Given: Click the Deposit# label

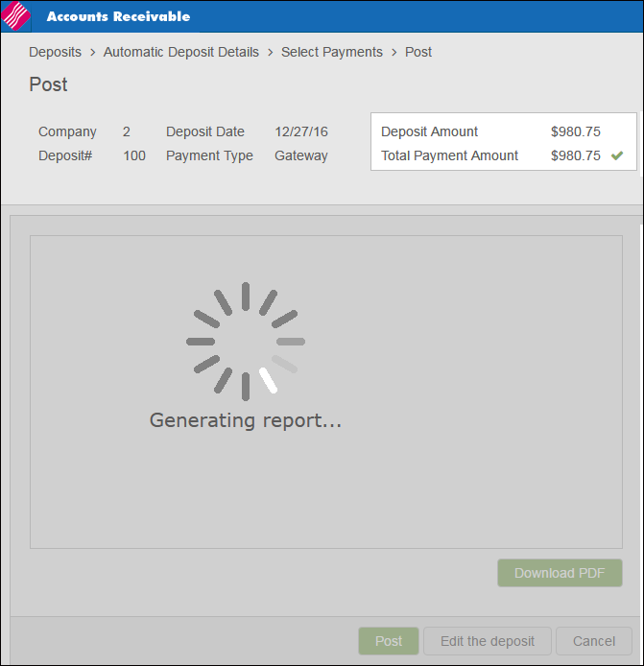Looking at the screenshot, I should [x=65, y=155].
